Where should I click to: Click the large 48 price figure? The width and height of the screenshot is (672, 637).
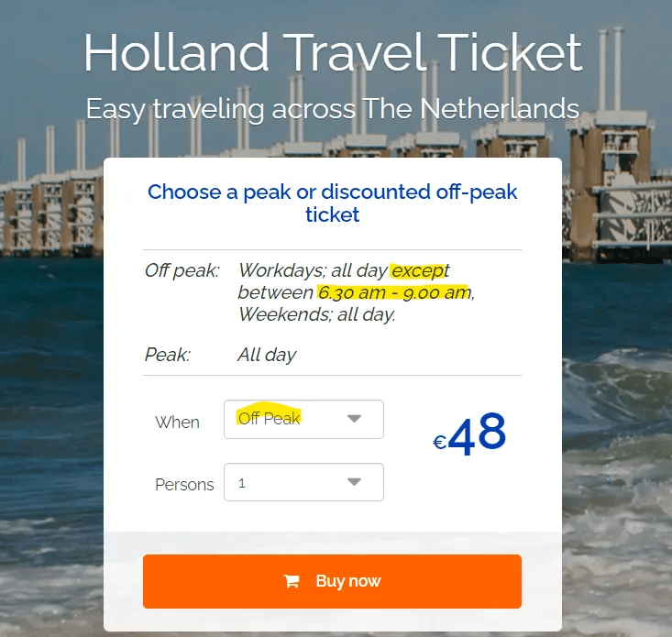click(x=477, y=434)
